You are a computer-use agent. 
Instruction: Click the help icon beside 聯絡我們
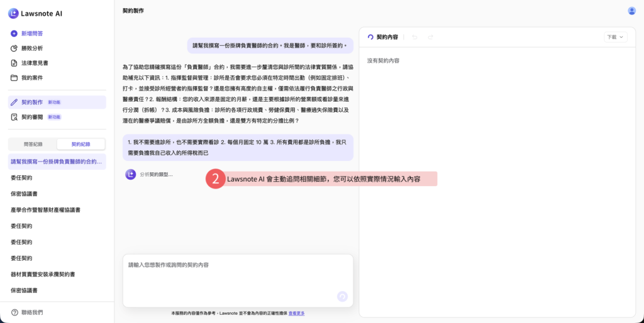click(x=15, y=313)
